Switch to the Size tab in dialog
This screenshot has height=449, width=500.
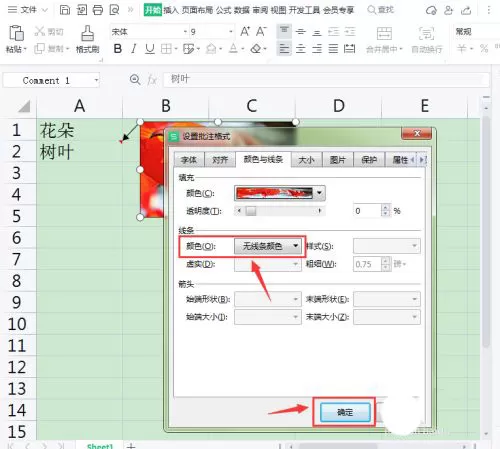[306, 160]
